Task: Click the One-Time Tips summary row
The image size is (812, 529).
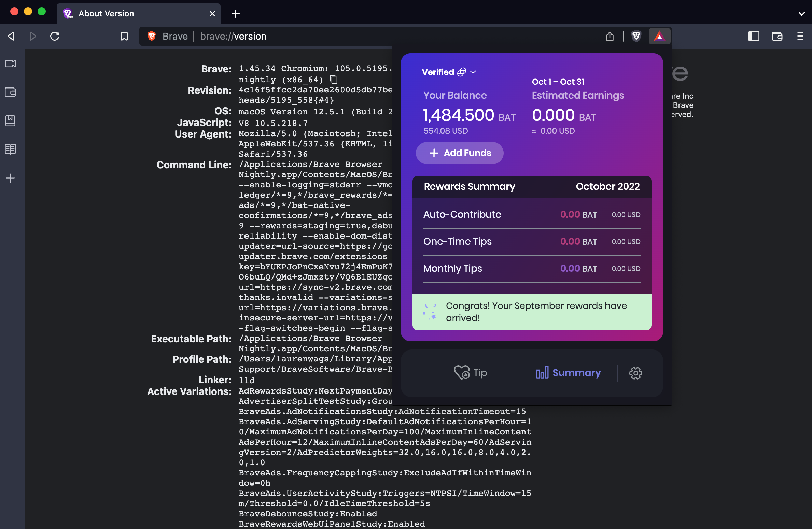Action: 532,241
